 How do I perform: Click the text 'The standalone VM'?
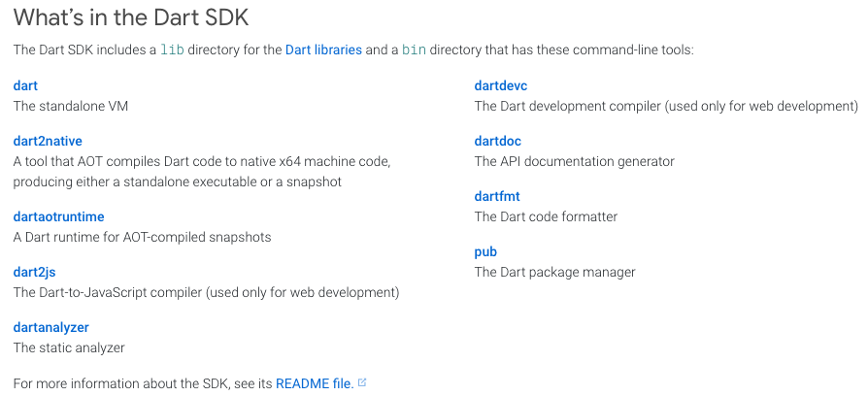click(71, 106)
